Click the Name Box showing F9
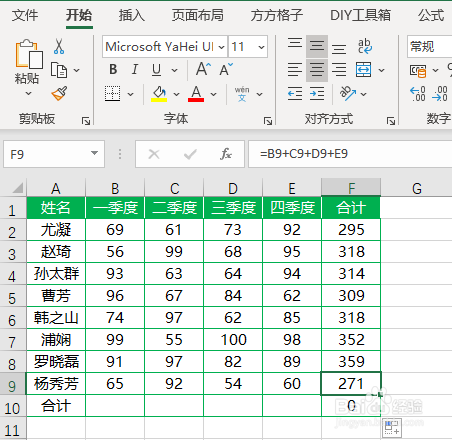Image resolution: width=452 pixels, height=440 pixels. pos(54,154)
